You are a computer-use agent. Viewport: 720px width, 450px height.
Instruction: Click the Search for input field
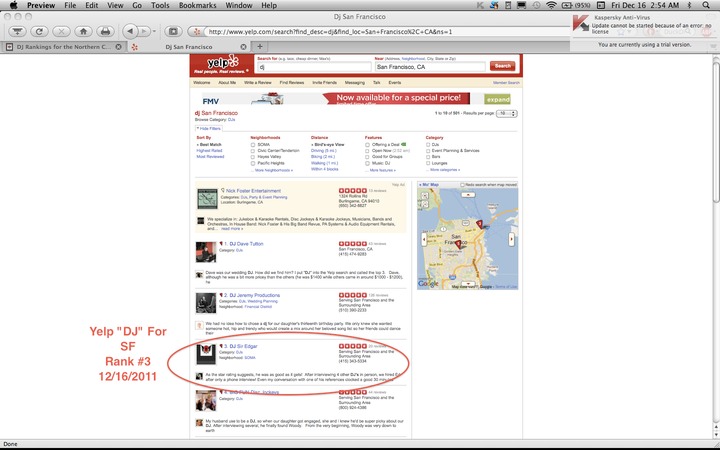pos(314,67)
